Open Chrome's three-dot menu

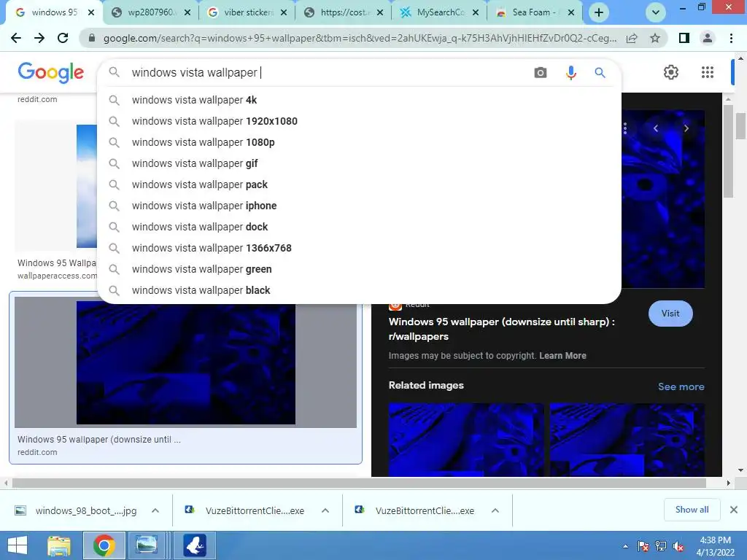(731, 38)
